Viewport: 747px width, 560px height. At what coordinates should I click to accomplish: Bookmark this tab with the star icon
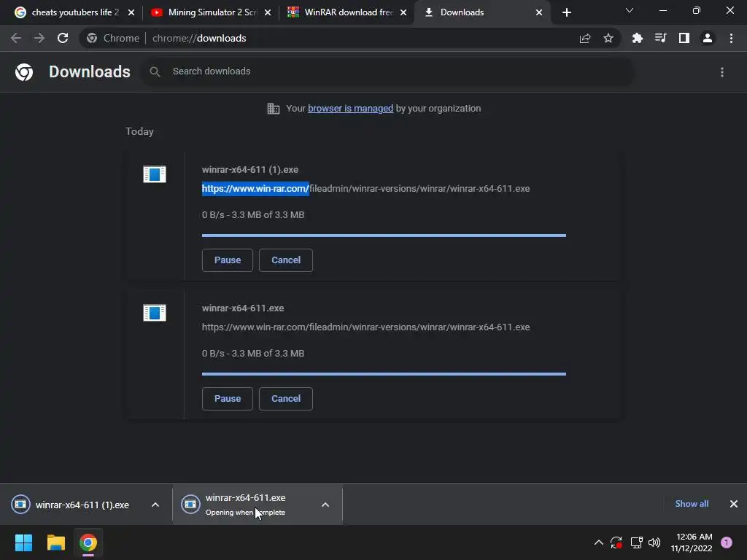(x=608, y=38)
